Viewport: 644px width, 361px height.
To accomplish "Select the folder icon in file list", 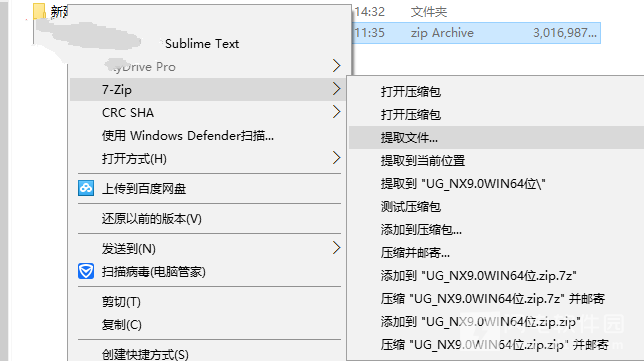I will coord(39,11).
